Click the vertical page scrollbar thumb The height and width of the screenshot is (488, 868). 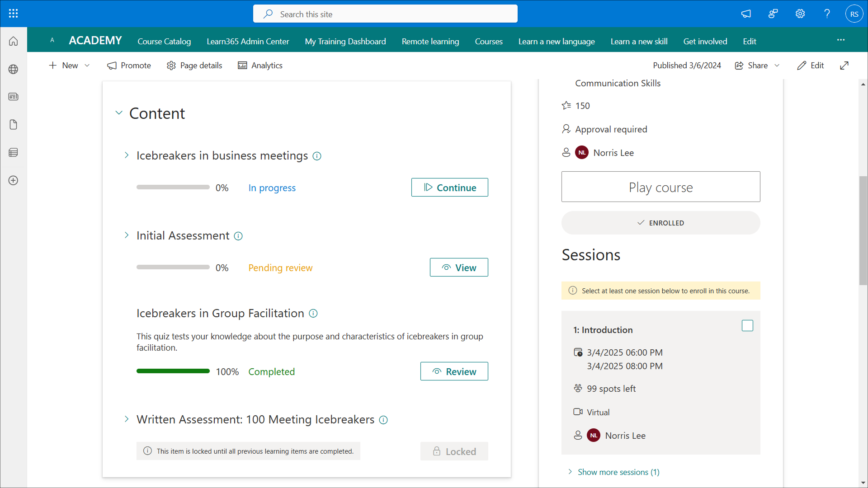(863, 230)
